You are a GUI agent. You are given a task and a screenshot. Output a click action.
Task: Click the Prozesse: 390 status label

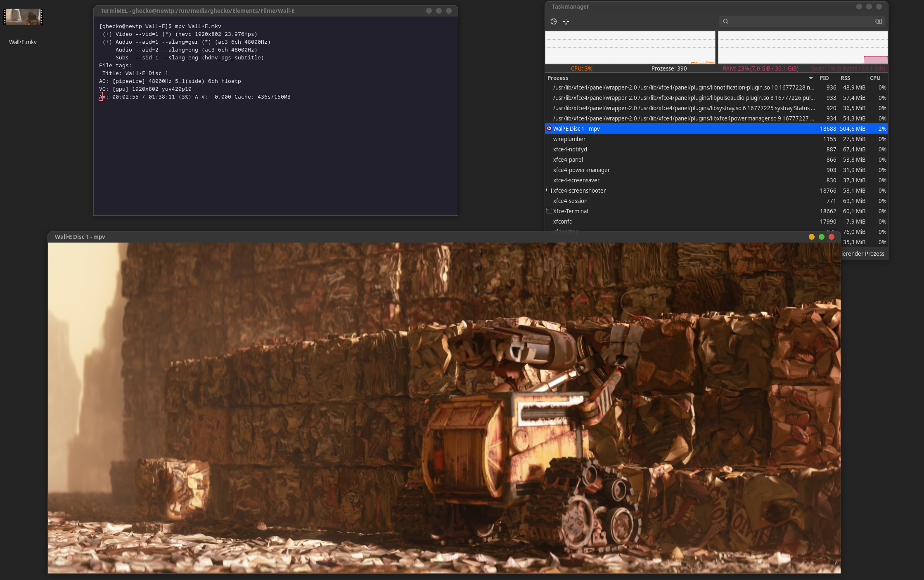point(669,68)
